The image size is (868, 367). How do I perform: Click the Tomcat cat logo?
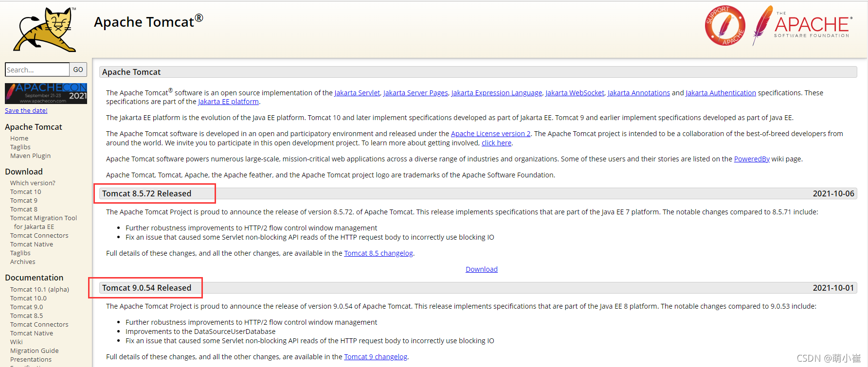click(x=45, y=29)
